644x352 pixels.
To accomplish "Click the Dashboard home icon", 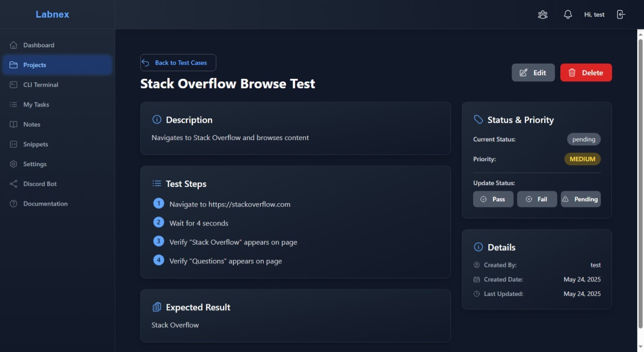I will (14, 45).
